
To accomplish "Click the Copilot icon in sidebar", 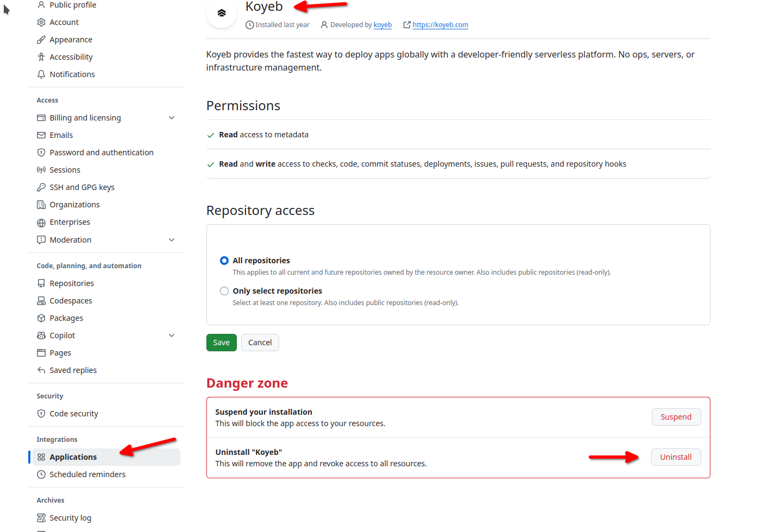I will [41, 335].
